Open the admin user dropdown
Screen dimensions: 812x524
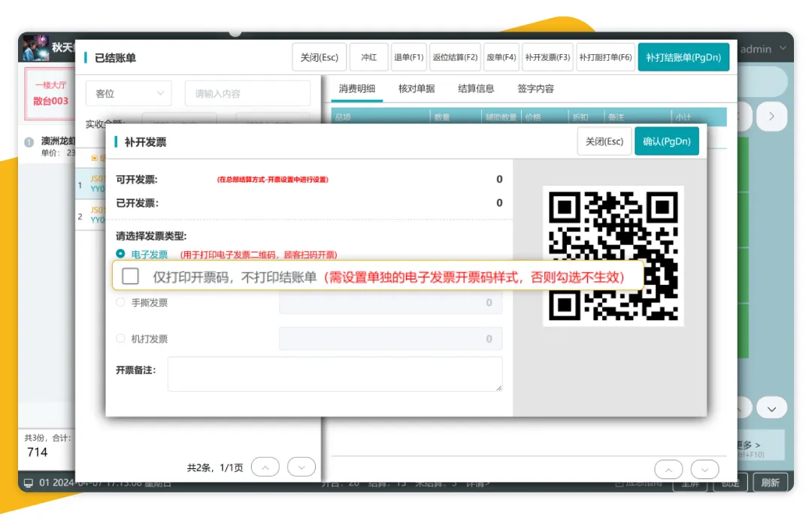coord(763,49)
